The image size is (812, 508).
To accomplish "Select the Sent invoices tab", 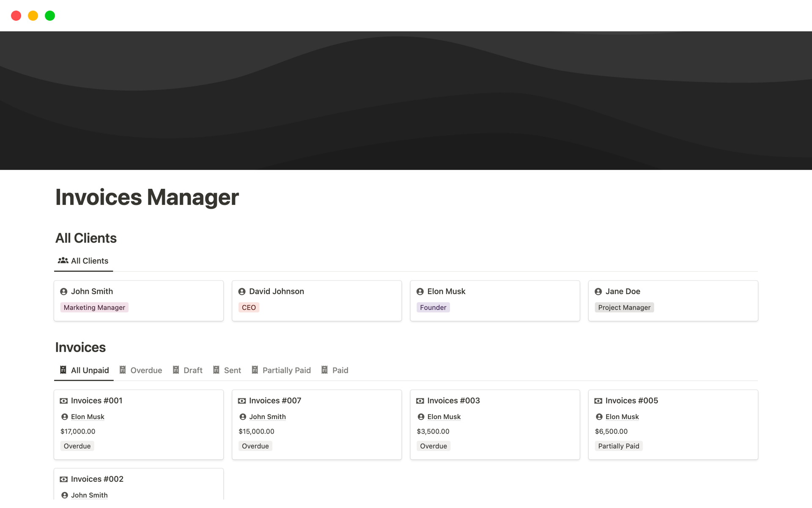I will [233, 370].
